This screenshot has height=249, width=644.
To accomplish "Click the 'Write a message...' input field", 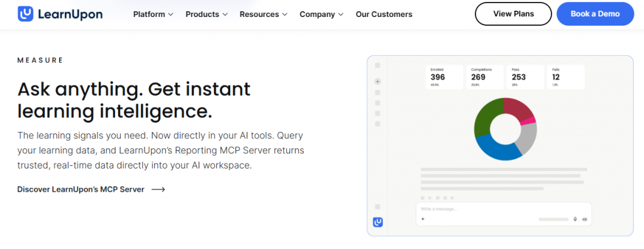I will click(504, 214).
